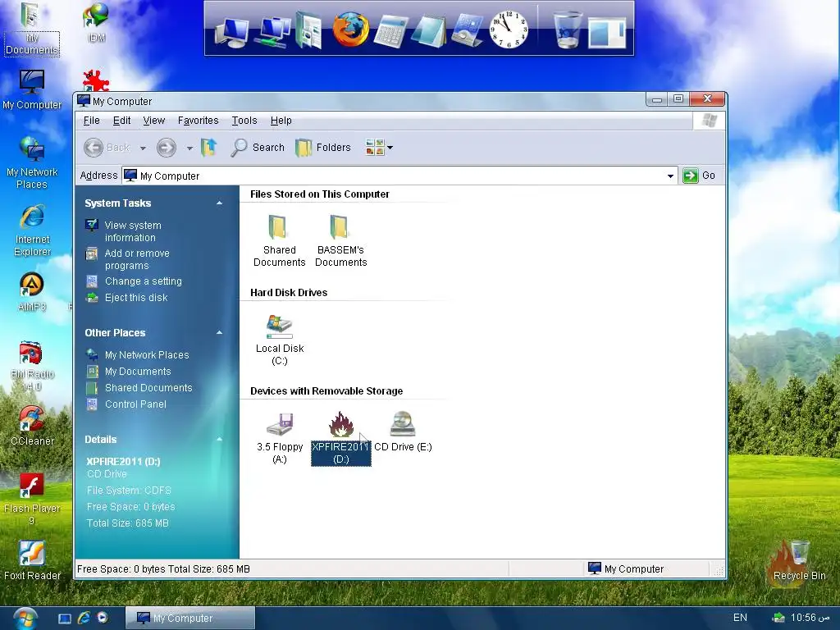
Task: Open the View menu
Action: click(153, 121)
